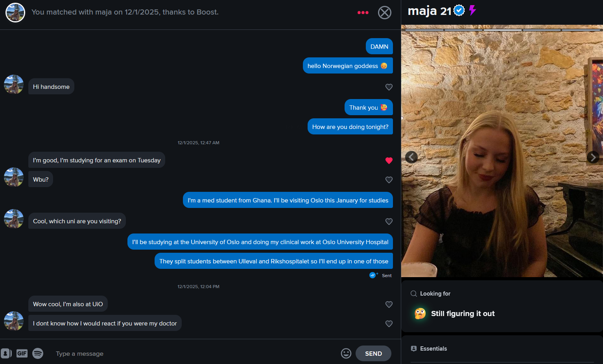The image size is (603, 364).
Task: Show the previous profile photo
Action: [411, 157]
